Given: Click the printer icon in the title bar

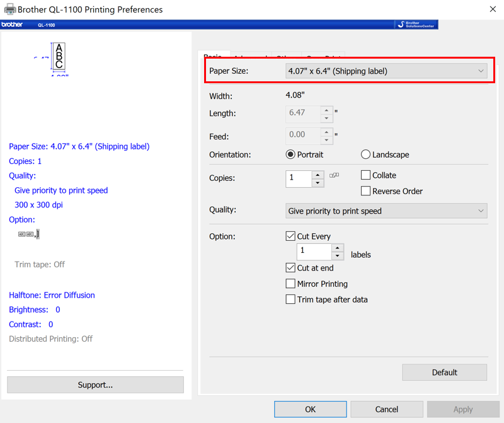Looking at the screenshot, I should pyautogui.click(x=10, y=9).
